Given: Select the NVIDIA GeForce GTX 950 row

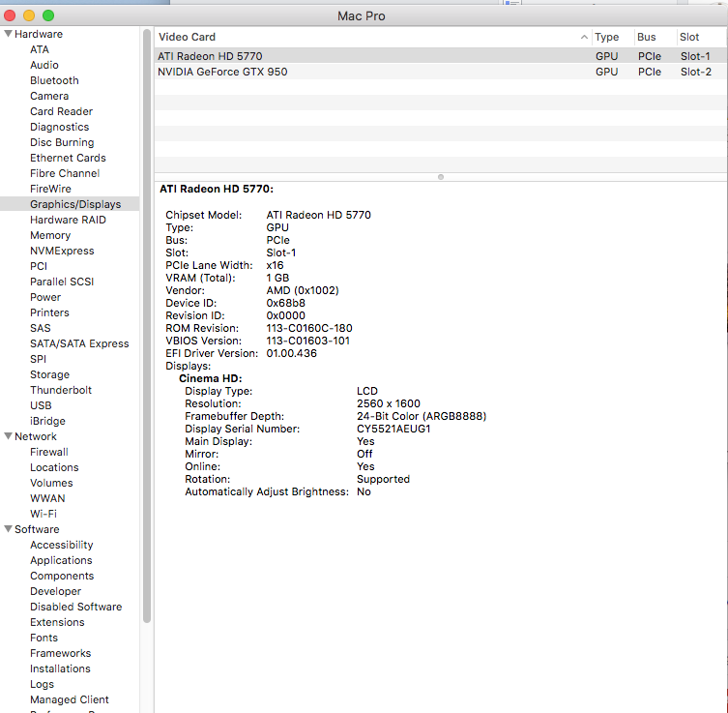Looking at the screenshot, I should tap(440, 72).
